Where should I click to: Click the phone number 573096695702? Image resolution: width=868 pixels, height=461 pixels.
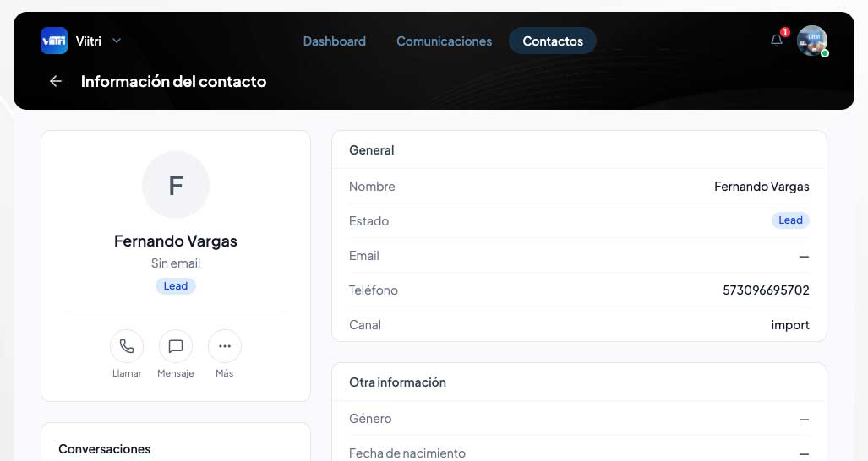point(766,290)
